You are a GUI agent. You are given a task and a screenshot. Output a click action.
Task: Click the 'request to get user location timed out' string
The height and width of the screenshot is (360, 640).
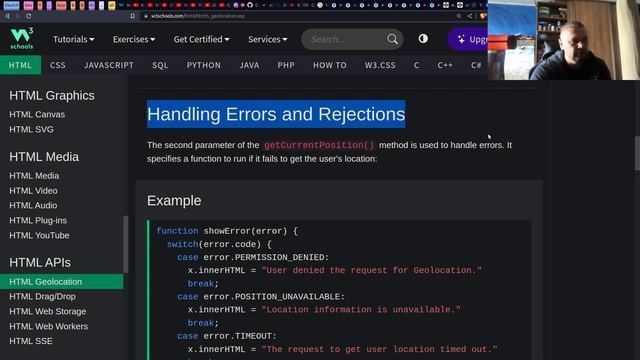[x=380, y=349]
